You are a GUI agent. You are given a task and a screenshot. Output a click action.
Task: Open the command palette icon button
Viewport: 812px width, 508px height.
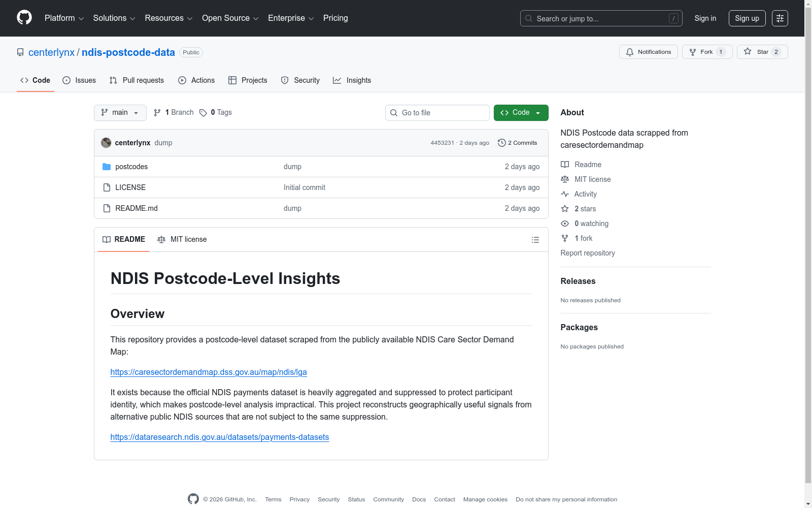click(780, 18)
